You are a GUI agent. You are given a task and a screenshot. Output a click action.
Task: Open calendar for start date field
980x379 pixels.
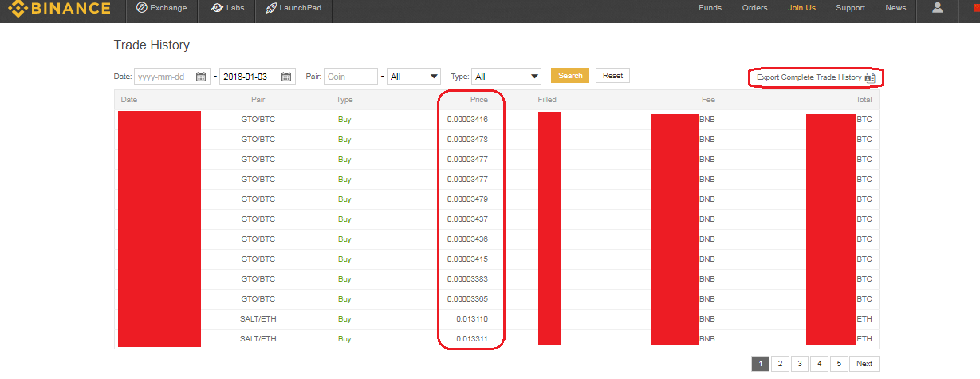click(x=201, y=77)
